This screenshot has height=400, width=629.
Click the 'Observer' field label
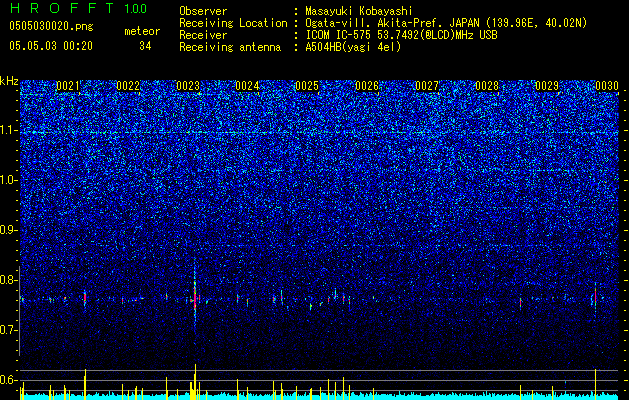tap(203, 11)
